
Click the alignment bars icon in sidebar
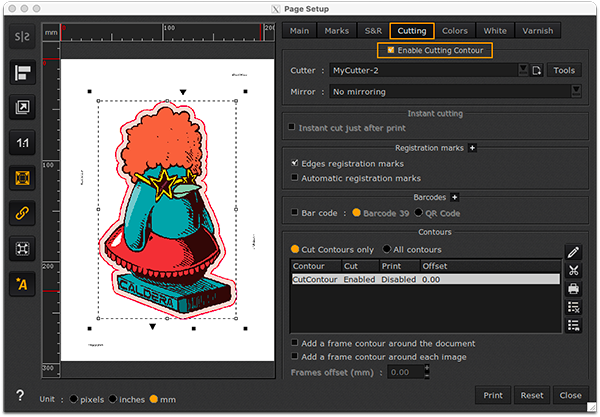click(22, 72)
